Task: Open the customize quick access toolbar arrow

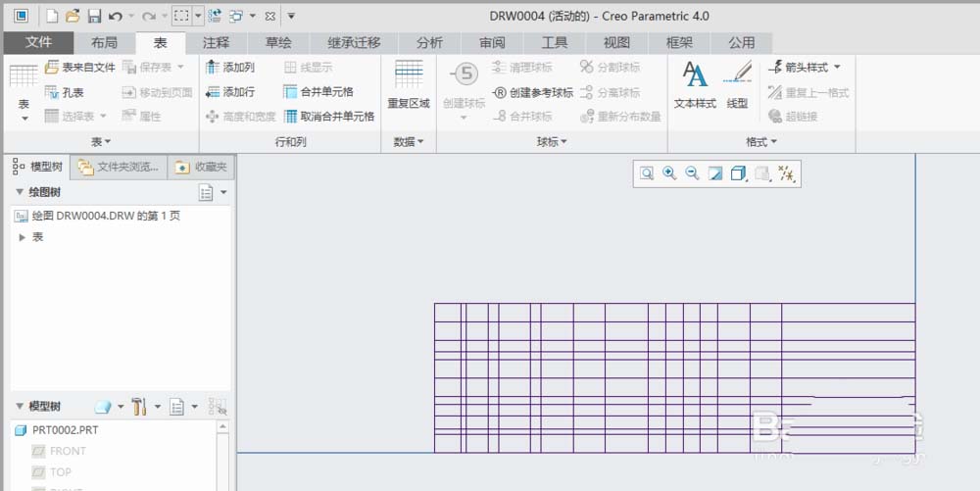Action: coord(291,16)
